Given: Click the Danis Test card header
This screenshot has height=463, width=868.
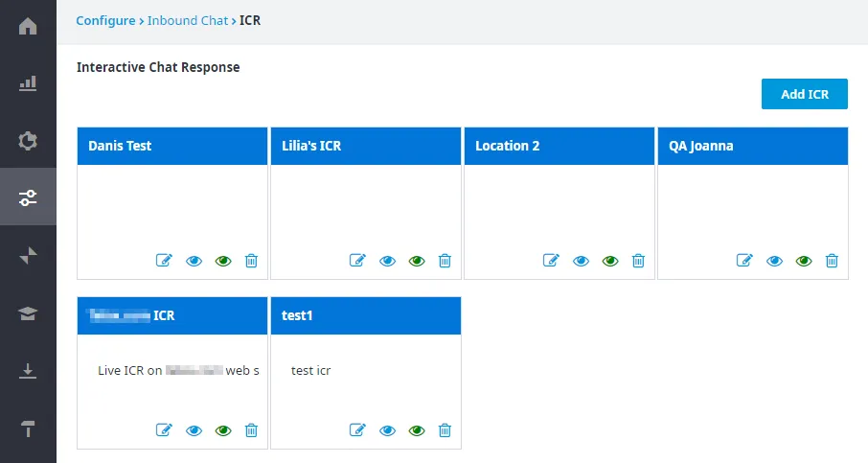Looking at the screenshot, I should 172,147.
